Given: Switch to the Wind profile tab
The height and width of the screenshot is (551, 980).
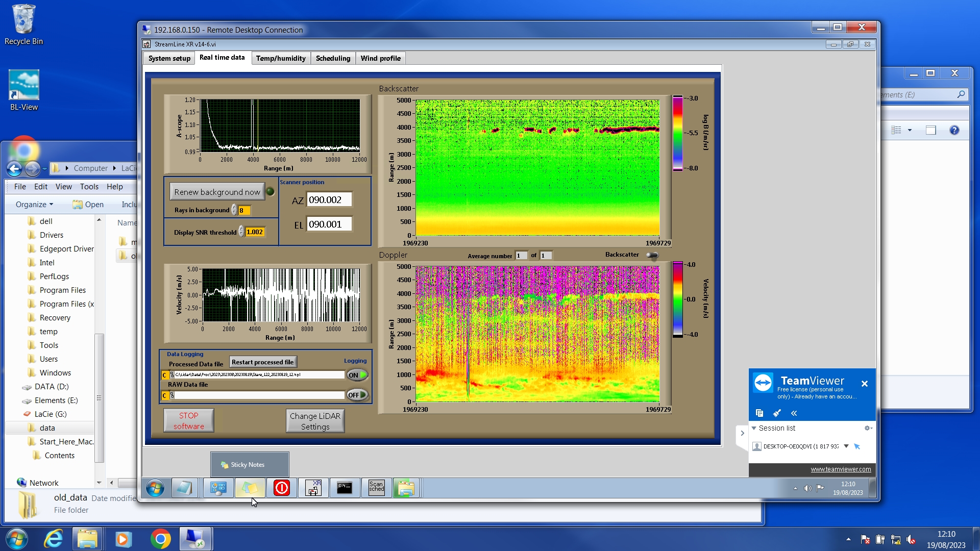Looking at the screenshot, I should [x=380, y=58].
